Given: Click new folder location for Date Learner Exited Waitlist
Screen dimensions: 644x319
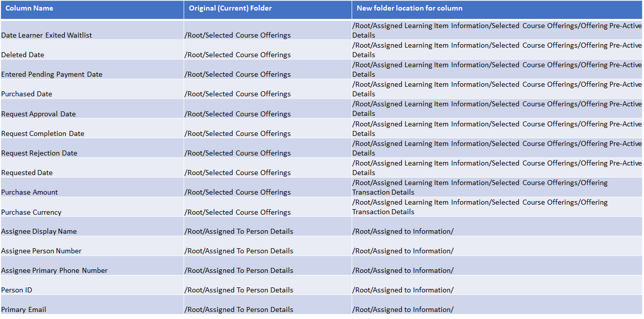Looking at the screenshot, I should point(497,30).
